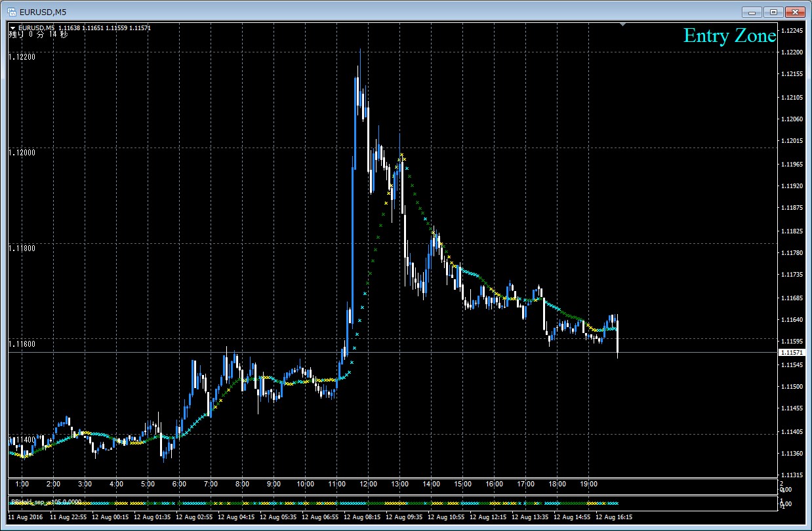Click 1.11315 on the right price scale
812x531 pixels.
pos(794,475)
